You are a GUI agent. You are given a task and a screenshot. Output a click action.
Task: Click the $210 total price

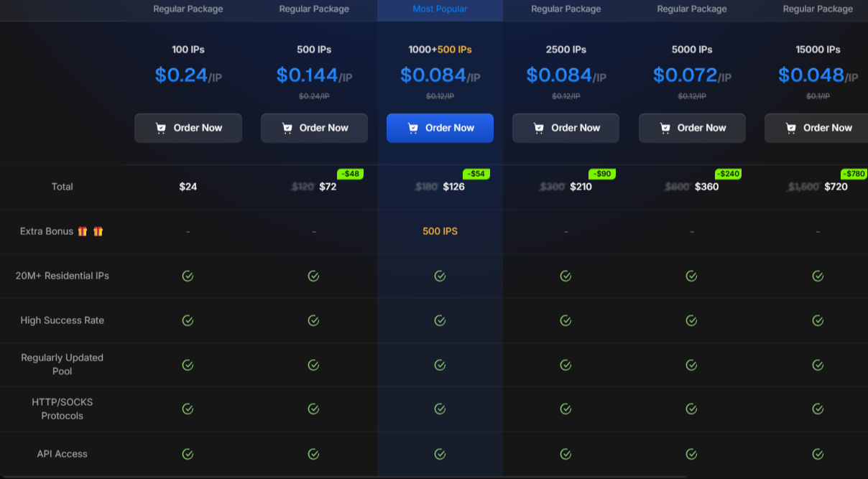[581, 187]
